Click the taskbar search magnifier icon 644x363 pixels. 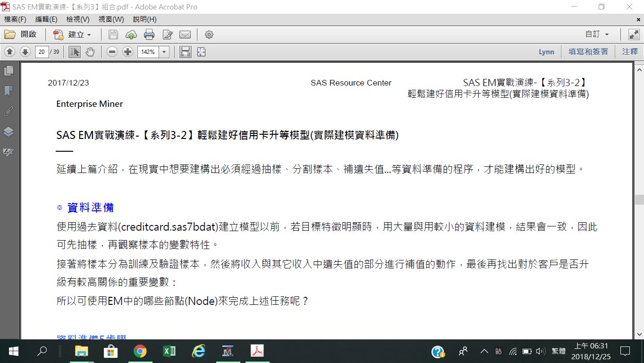pyautogui.click(x=42, y=351)
